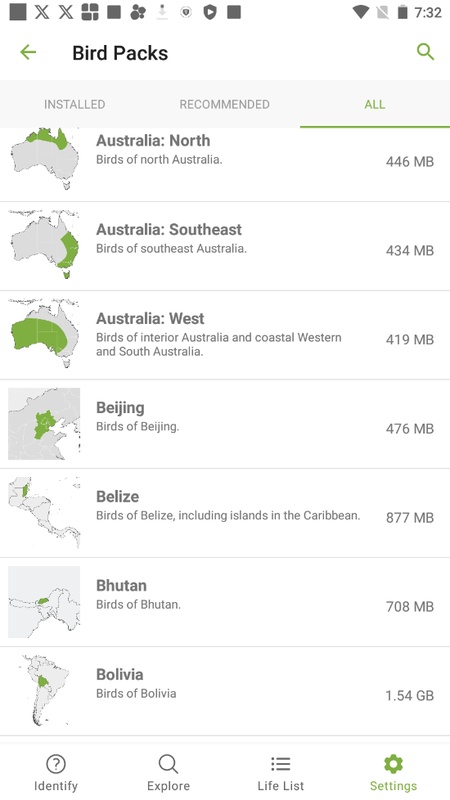Tap the back arrow icon
This screenshot has width=450, height=800.
[28, 52]
